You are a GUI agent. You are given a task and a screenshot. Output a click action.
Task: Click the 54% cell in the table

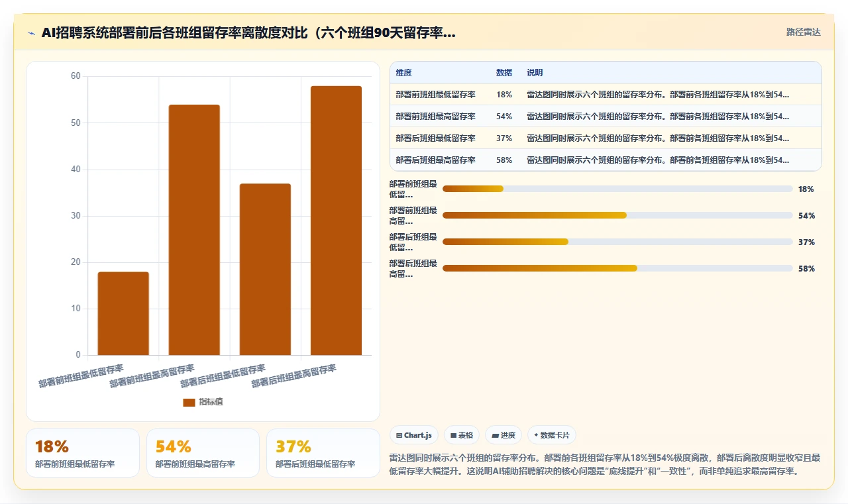tap(504, 117)
